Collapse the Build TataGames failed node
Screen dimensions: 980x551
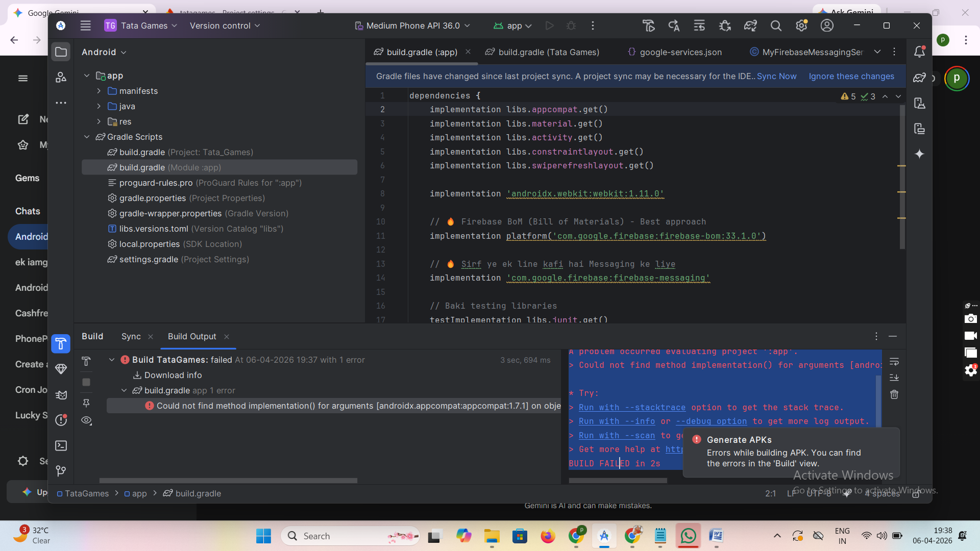click(x=112, y=360)
